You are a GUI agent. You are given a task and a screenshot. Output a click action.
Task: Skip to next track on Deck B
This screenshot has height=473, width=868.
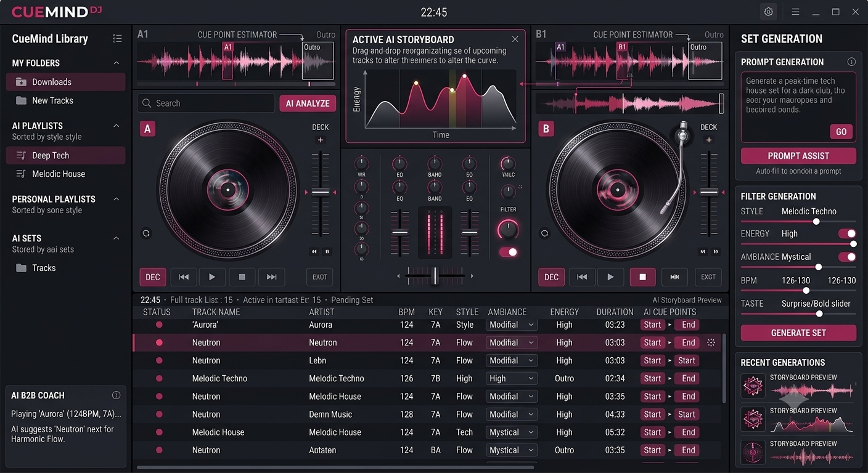[x=674, y=277]
